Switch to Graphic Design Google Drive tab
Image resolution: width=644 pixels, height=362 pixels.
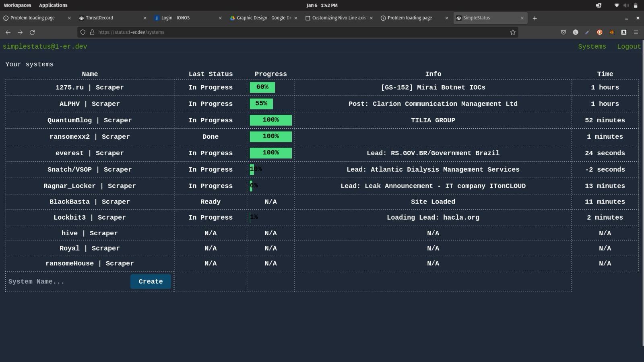click(x=264, y=18)
